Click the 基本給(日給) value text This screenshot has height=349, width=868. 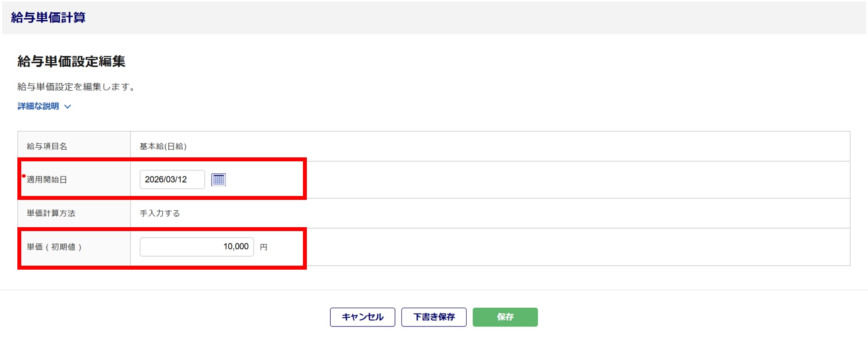(163, 147)
